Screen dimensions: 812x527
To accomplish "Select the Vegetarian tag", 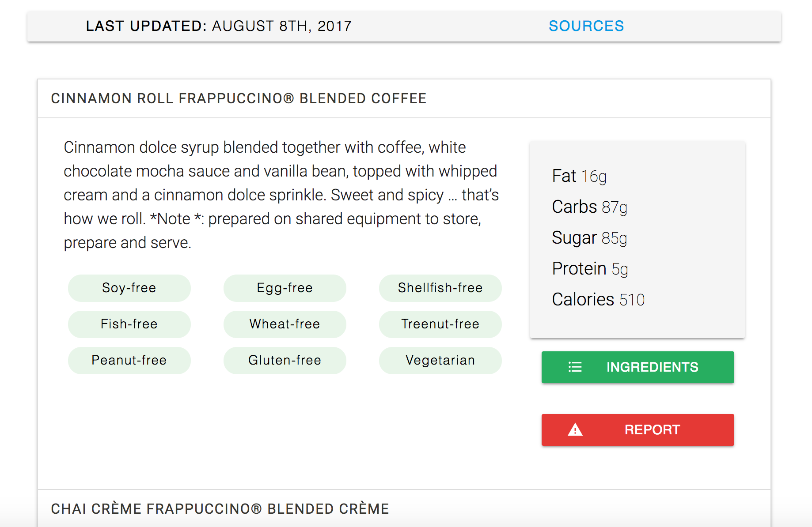I will point(440,360).
